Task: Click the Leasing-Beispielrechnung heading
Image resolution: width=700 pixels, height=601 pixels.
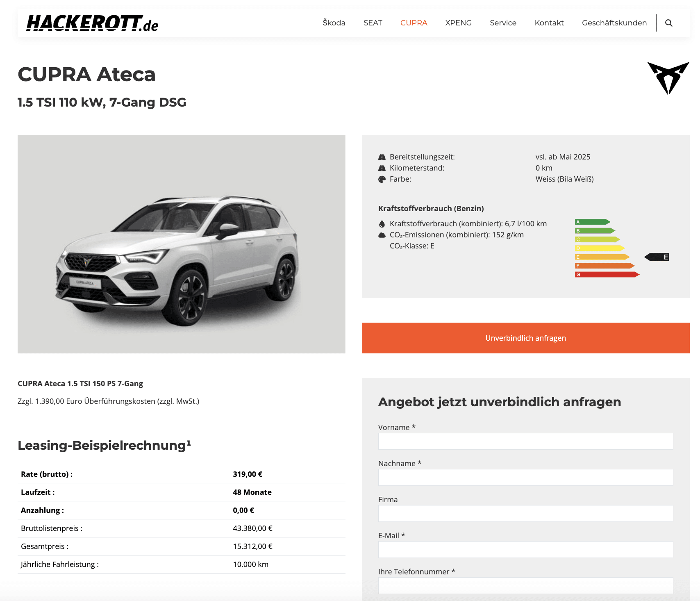Action: [104, 446]
